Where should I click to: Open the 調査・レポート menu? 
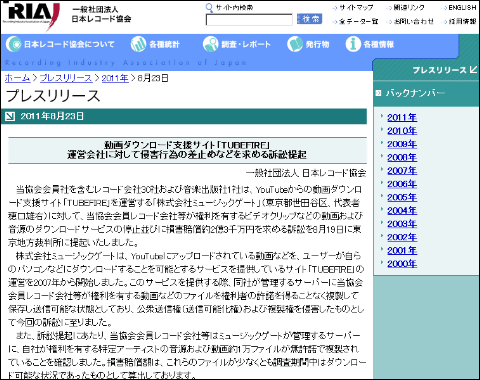[x=246, y=44]
